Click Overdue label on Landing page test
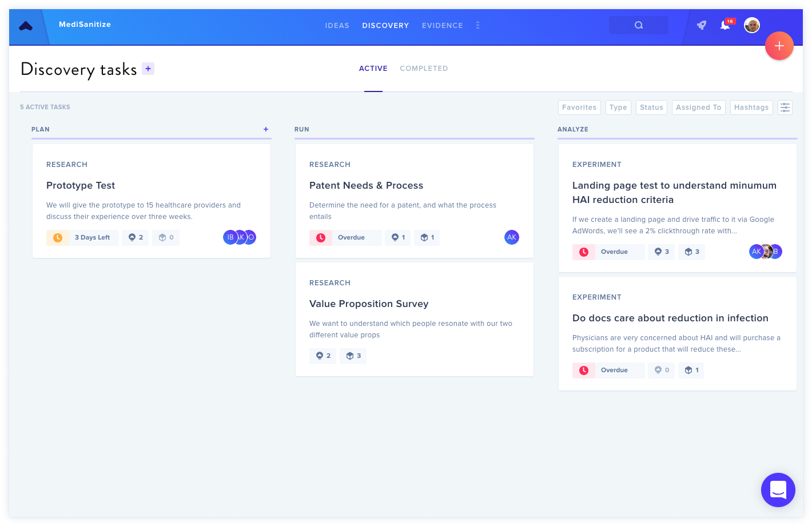The width and height of the screenshot is (812, 526). (x=614, y=252)
